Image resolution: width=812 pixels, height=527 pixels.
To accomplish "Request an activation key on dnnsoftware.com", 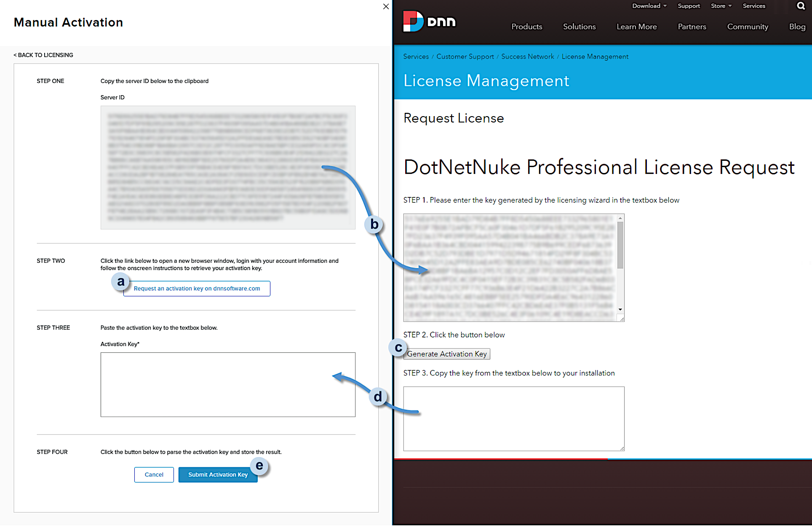I will click(197, 288).
